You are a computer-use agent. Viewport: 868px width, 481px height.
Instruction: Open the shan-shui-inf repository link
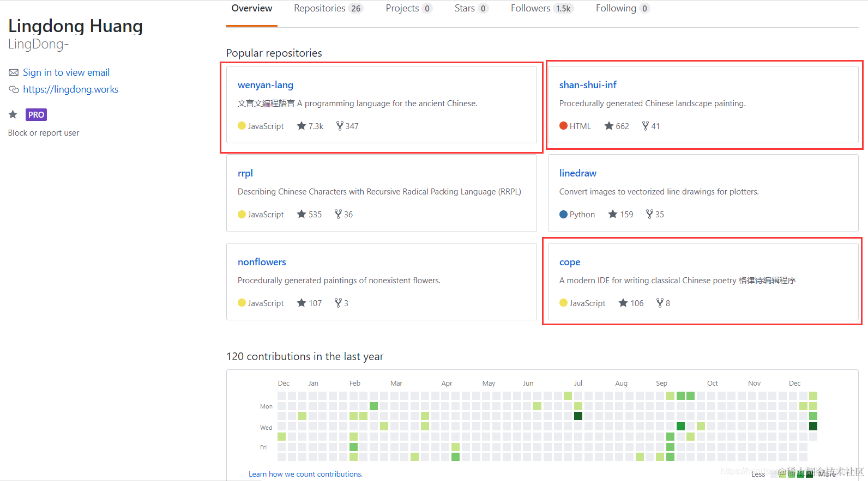click(x=588, y=85)
